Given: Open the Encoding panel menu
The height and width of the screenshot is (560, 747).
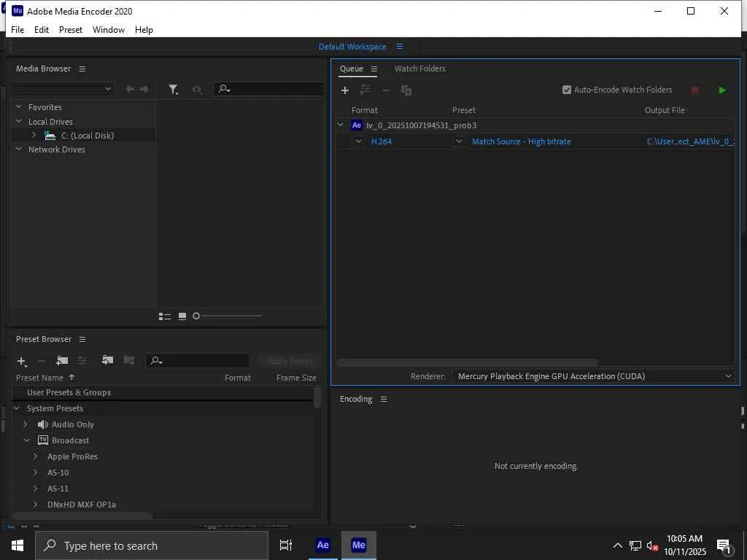Looking at the screenshot, I should [384, 400].
